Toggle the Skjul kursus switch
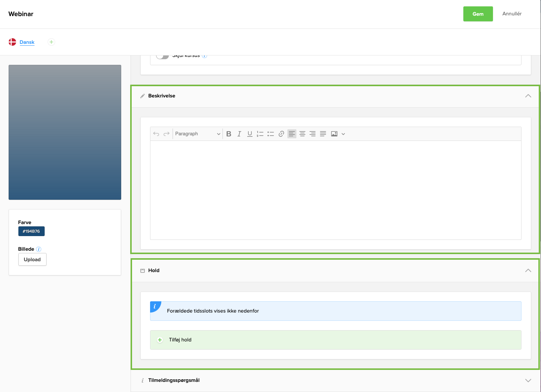 click(x=162, y=55)
